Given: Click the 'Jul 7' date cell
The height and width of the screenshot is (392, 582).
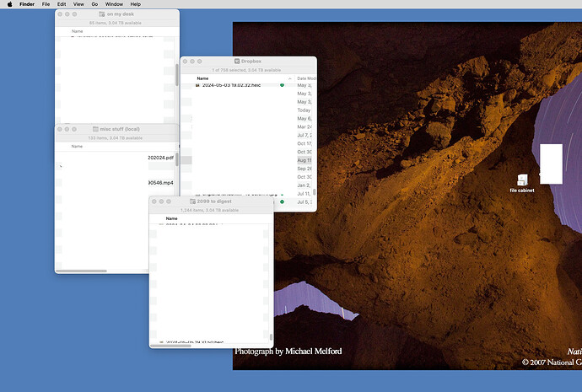Looking at the screenshot, I should pyautogui.click(x=304, y=136).
